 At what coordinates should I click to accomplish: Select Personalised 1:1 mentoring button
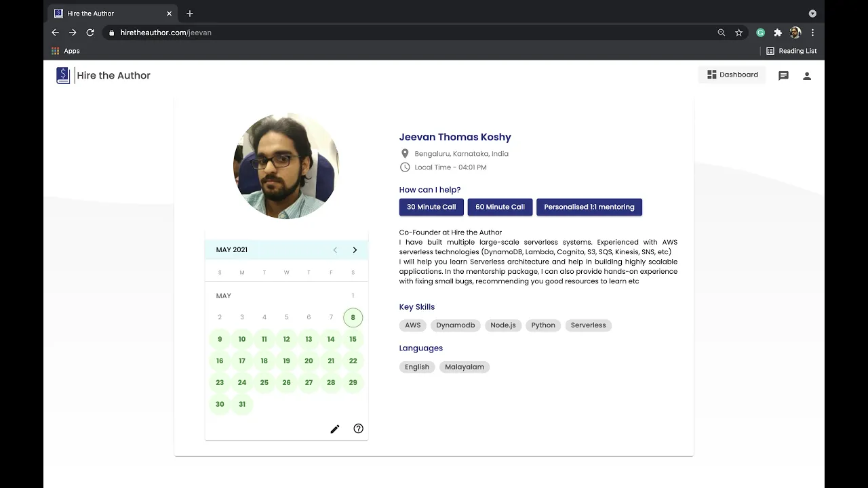(x=589, y=207)
